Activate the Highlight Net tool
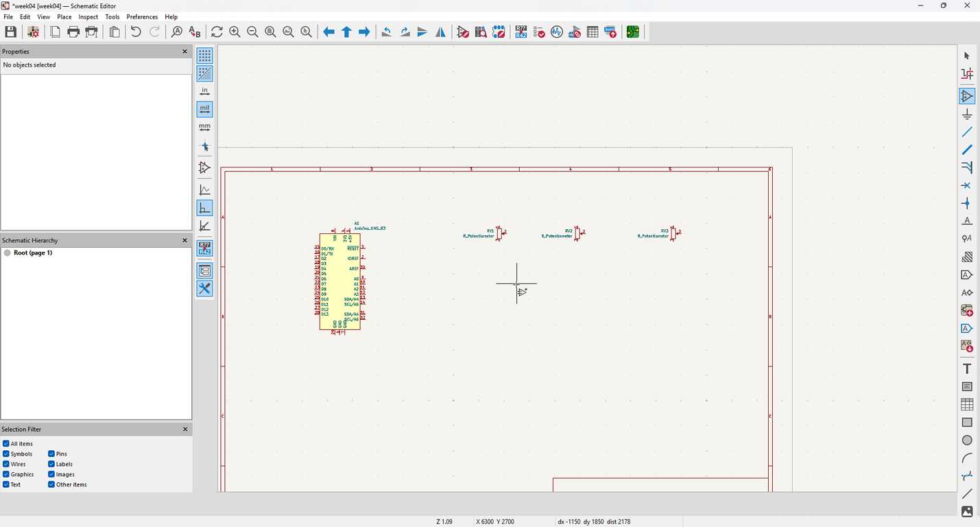The width and height of the screenshot is (980, 527). (x=967, y=73)
